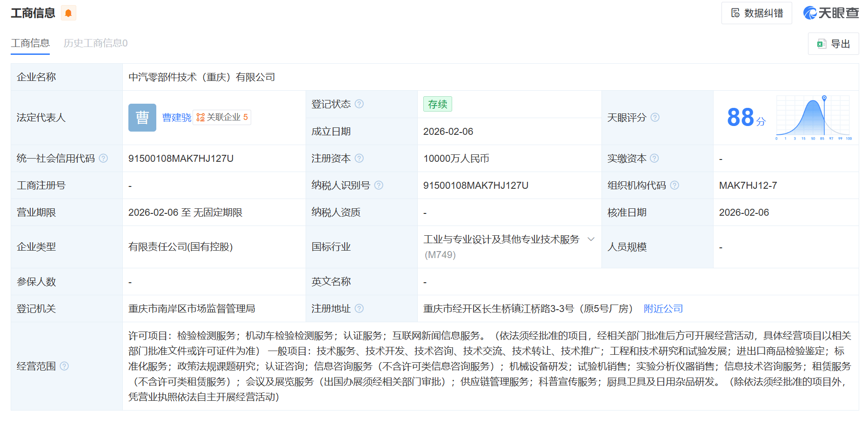Viewport: 868px width, 438px height.
Task: Open 关联企业 5 related companies tag
Action: [x=222, y=117]
